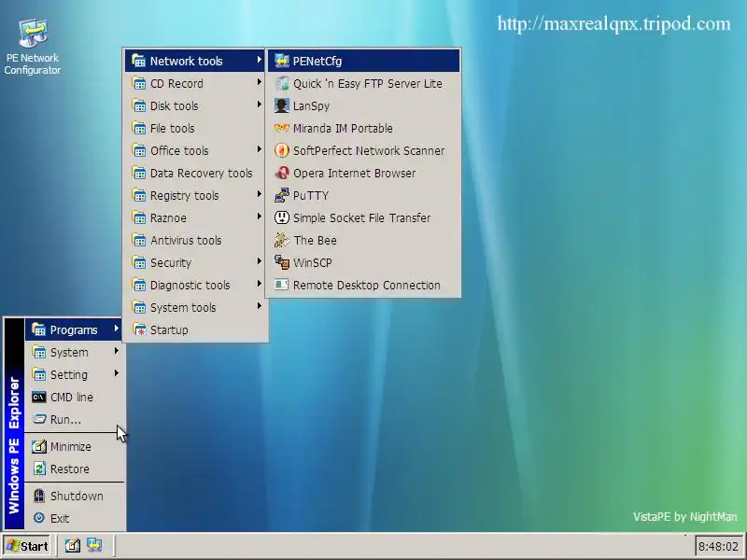
Task: Click the Simple Socket File Transfer icon
Action: [x=282, y=217]
